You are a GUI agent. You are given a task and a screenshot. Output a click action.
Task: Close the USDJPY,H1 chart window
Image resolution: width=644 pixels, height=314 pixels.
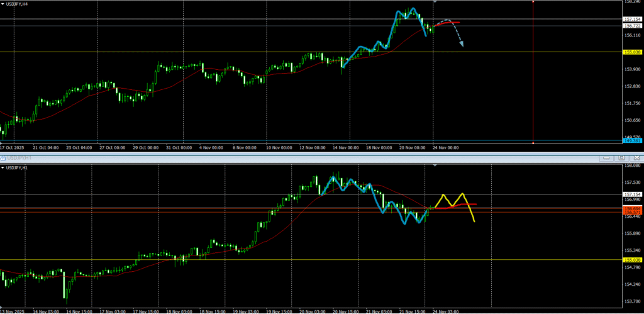click(x=636, y=157)
